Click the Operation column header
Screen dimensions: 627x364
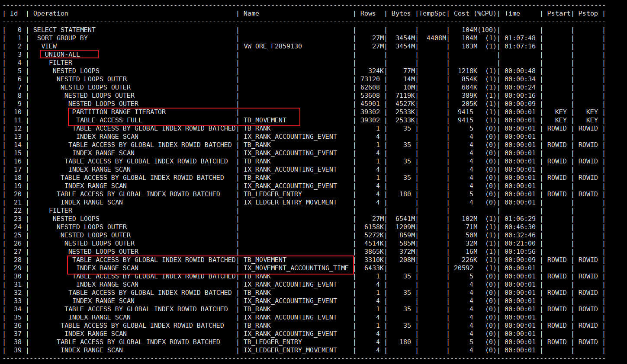pyautogui.click(x=51, y=13)
